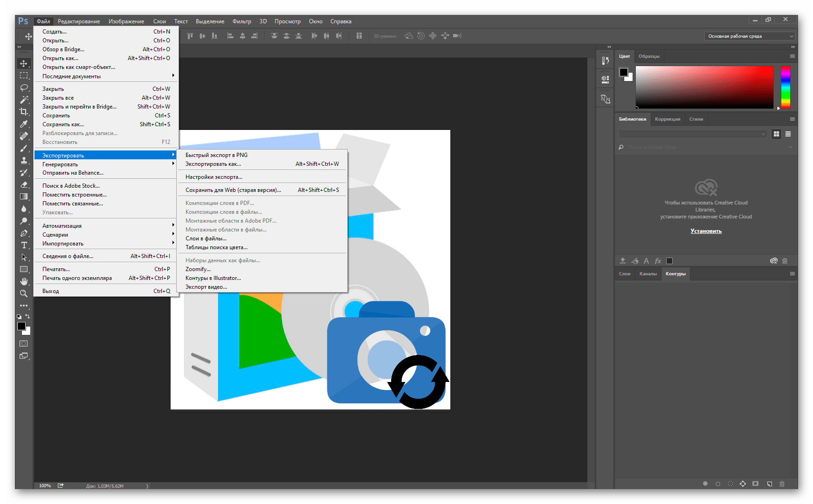Select the Gradient tool
Image resolution: width=813 pixels, height=504 pixels.
(24, 197)
